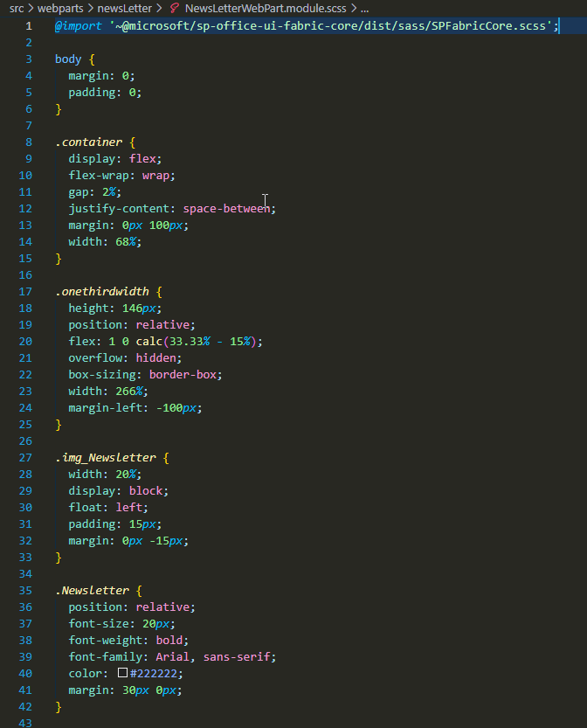Click line number 35 in the gutter
Image resolution: width=587 pixels, height=728 pixels.
[x=26, y=591]
